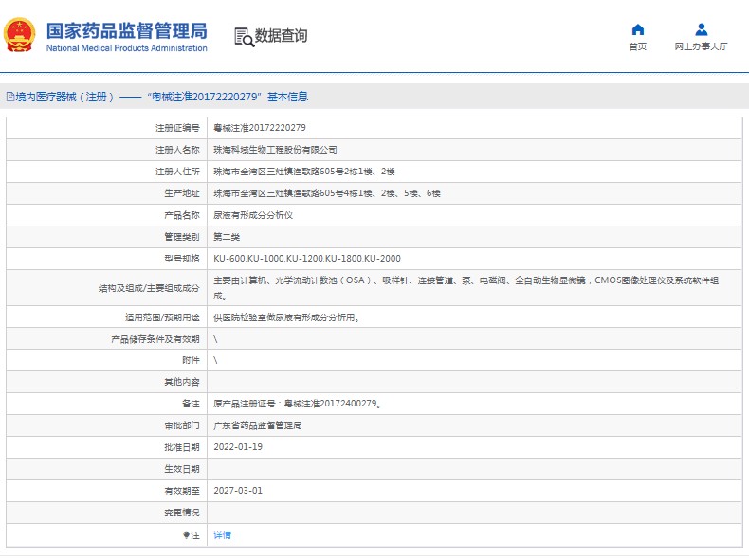Click the 网上办事大厅 label
This screenshot has height=560, width=749.
(x=702, y=46)
